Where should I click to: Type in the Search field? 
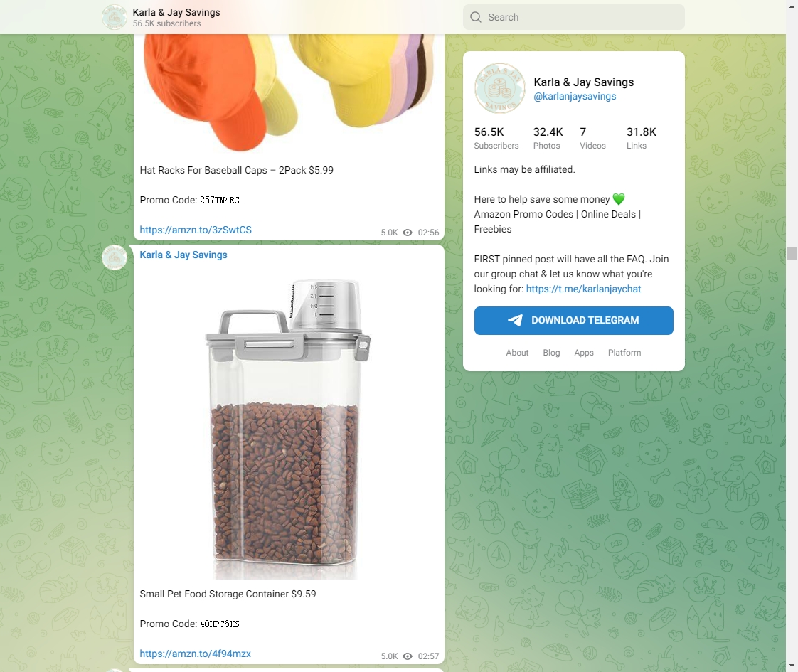583,17
